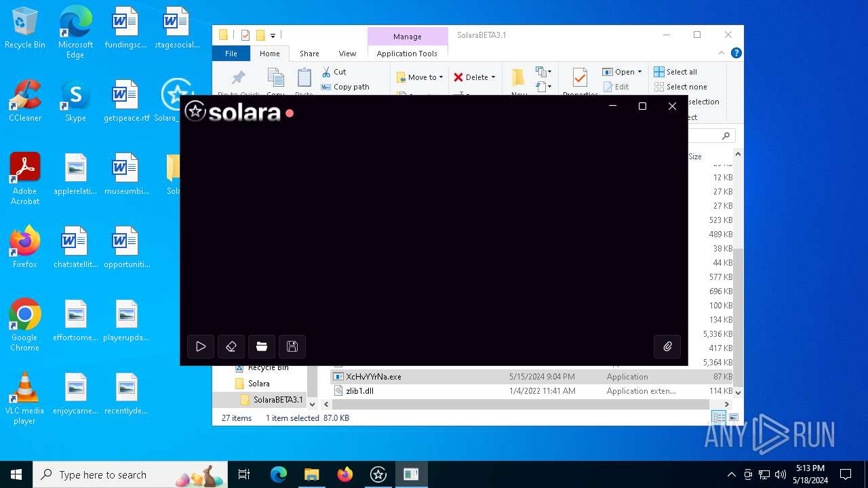868x488 pixels.
Task: Select the Firefox desktop shortcut
Action: tap(25, 247)
